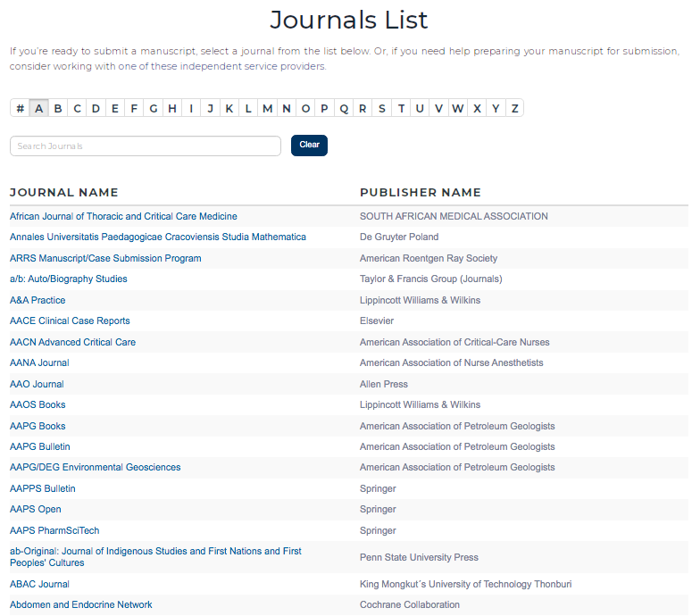Click SOUTH AFRICAN MEDICAL ASSOCIATION publisher text

(x=454, y=216)
